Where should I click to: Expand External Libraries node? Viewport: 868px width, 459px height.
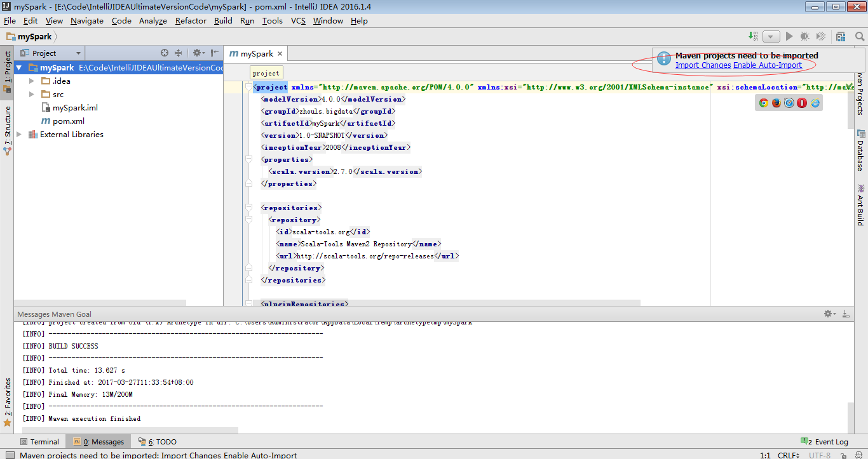(19, 134)
